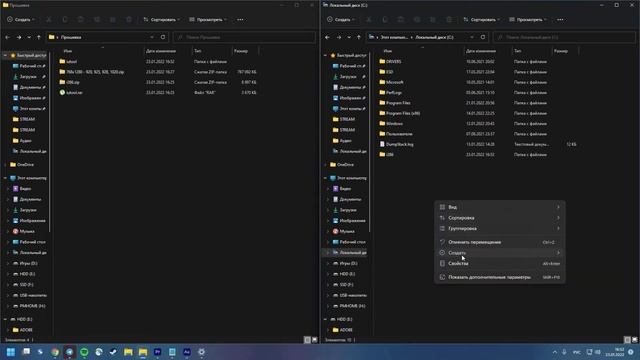
Task: Go up one level in Локальный диск (C:) window
Action: [x=359, y=37]
